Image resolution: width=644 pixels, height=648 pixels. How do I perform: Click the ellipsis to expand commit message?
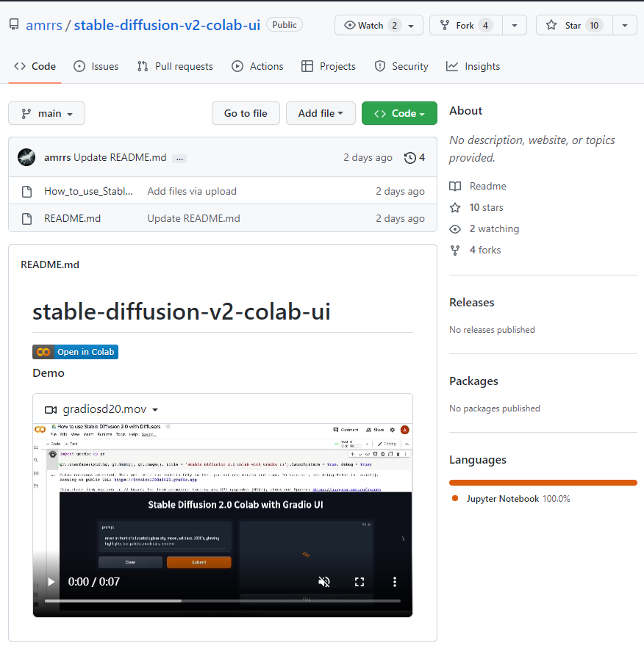click(179, 158)
